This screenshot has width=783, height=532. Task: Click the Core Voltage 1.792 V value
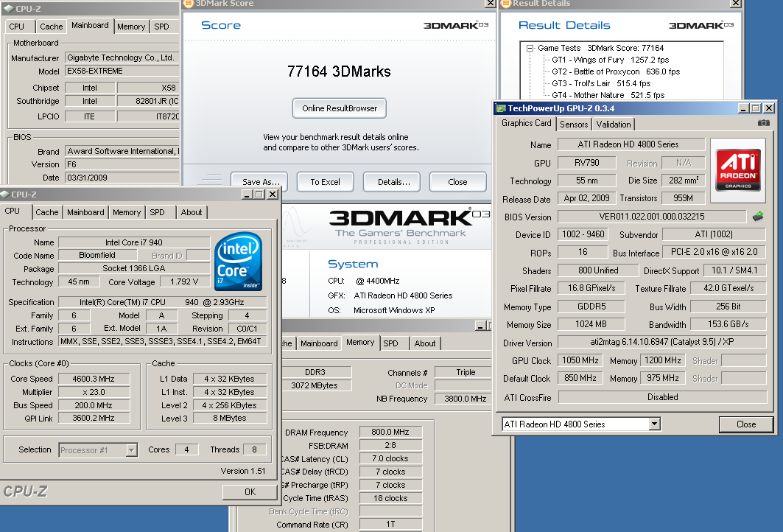coord(184,281)
